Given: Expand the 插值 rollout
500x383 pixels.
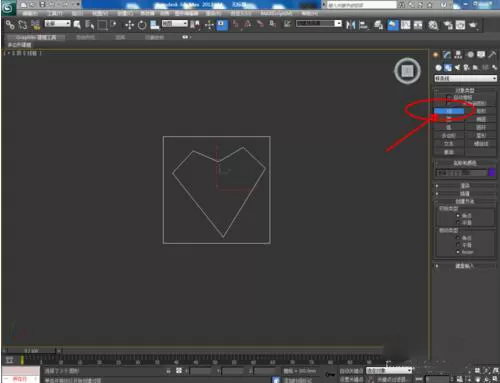Looking at the screenshot, I should coord(465,193).
